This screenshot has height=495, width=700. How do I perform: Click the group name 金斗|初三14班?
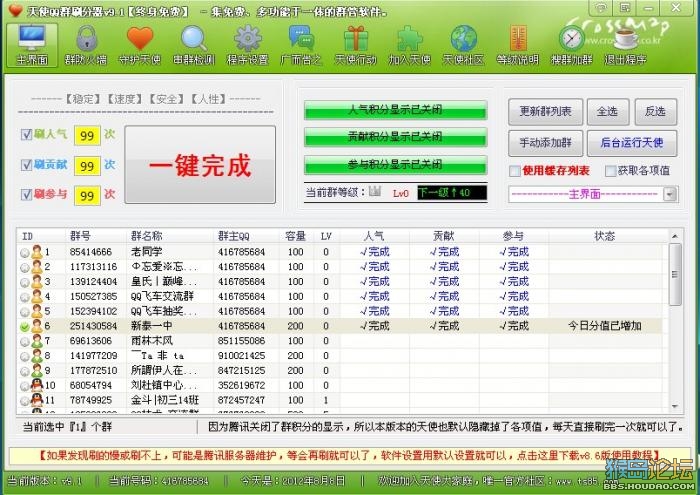[165, 400]
